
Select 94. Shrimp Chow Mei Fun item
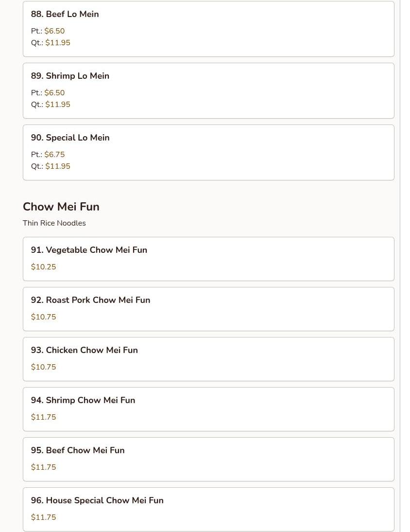83,400
